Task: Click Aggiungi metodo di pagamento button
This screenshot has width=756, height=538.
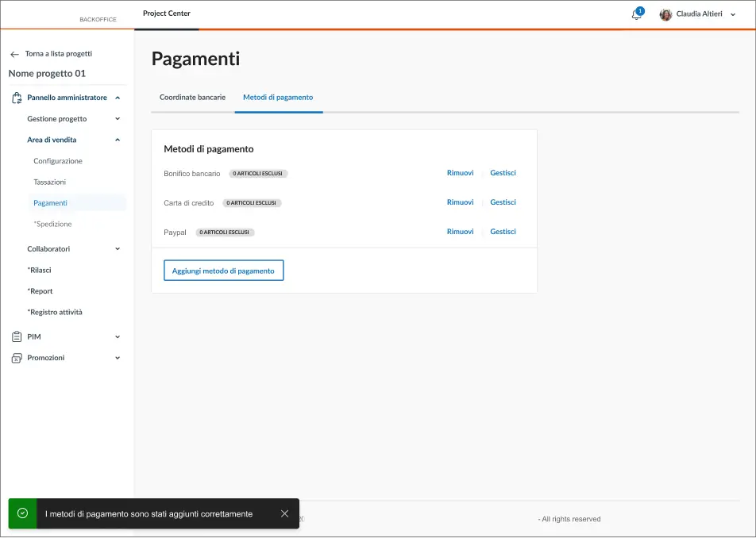Action: click(223, 271)
